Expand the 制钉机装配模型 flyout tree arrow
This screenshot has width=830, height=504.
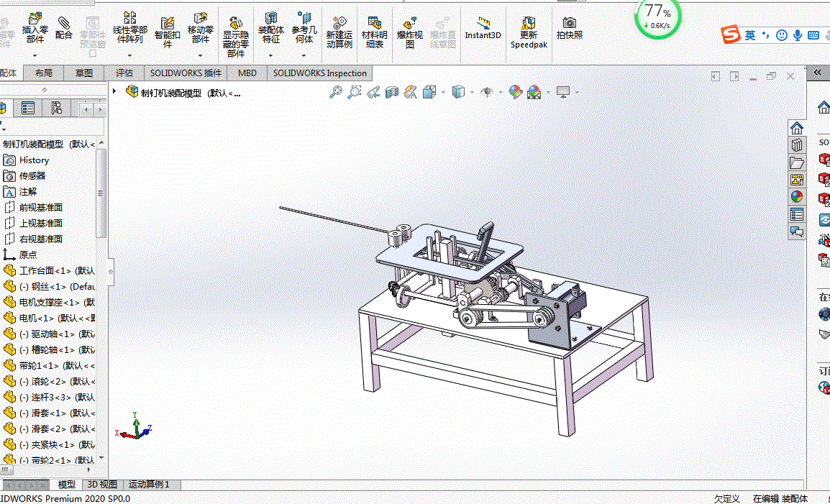point(114,91)
